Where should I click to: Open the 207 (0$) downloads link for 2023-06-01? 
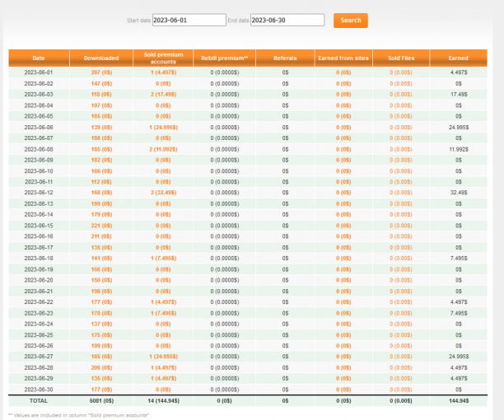(101, 72)
